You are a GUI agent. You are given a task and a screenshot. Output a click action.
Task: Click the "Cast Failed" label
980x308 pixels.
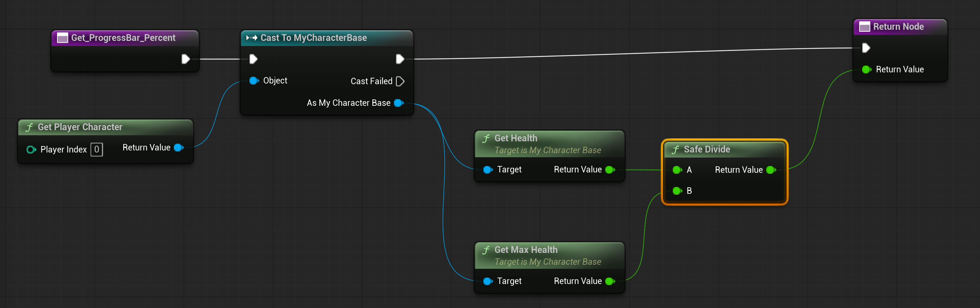coord(371,81)
